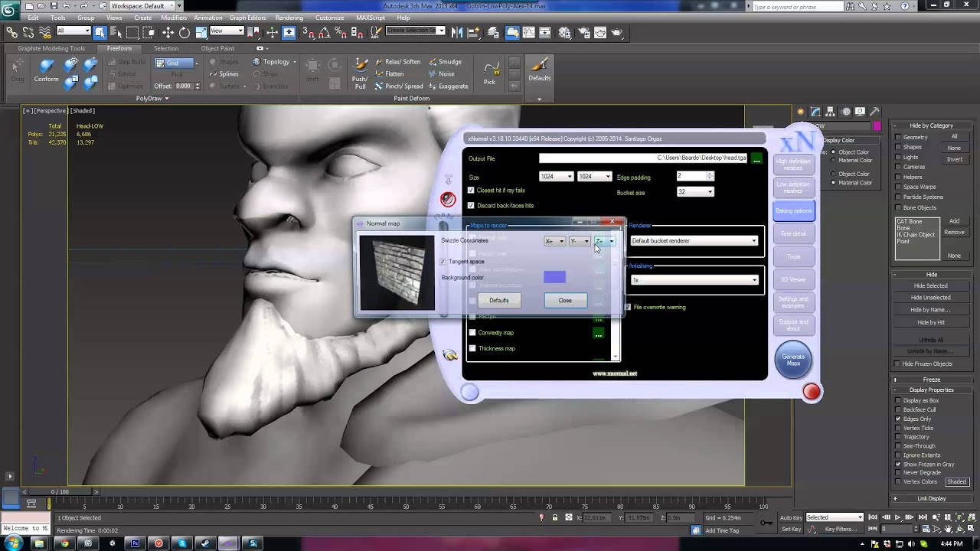980x551 pixels.
Task: Click the Hide Unselected button
Action: coord(931,298)
